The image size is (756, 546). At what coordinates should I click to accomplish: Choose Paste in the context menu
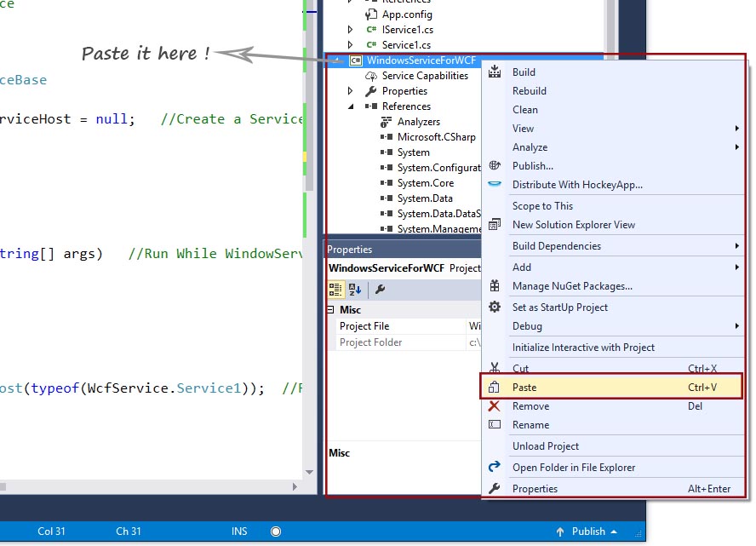tap(611, 387)
